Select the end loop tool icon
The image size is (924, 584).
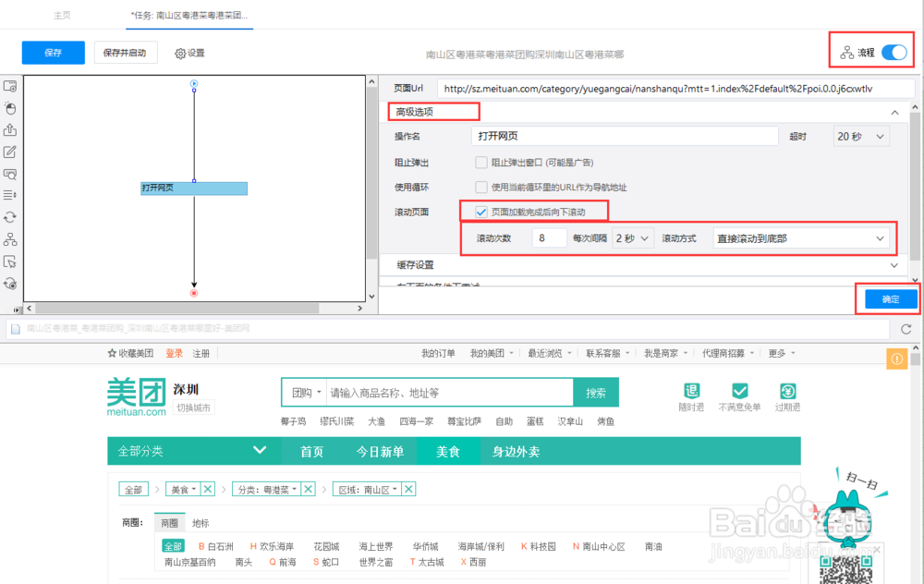[x=10, y=284]
